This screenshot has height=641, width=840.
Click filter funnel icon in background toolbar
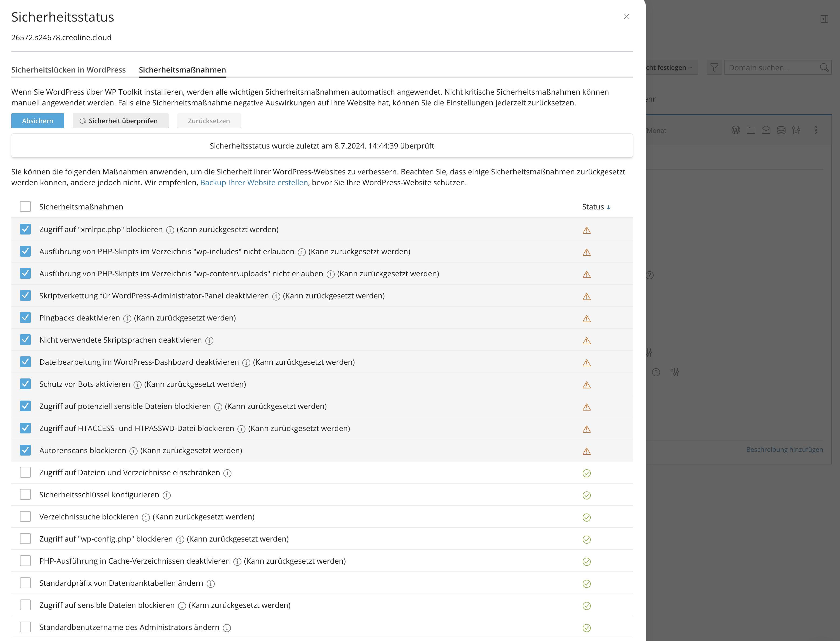pyautogui.click(x=714, y=68)
